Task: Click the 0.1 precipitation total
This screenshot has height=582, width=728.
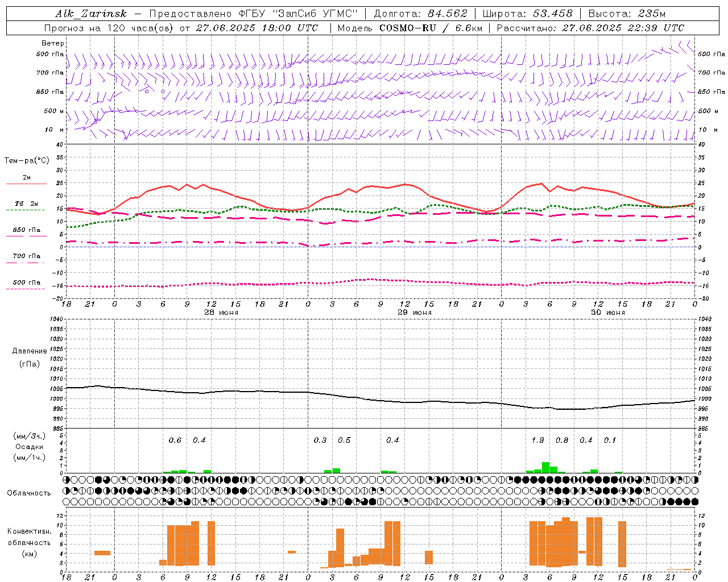Action: [x=610, y=440]
